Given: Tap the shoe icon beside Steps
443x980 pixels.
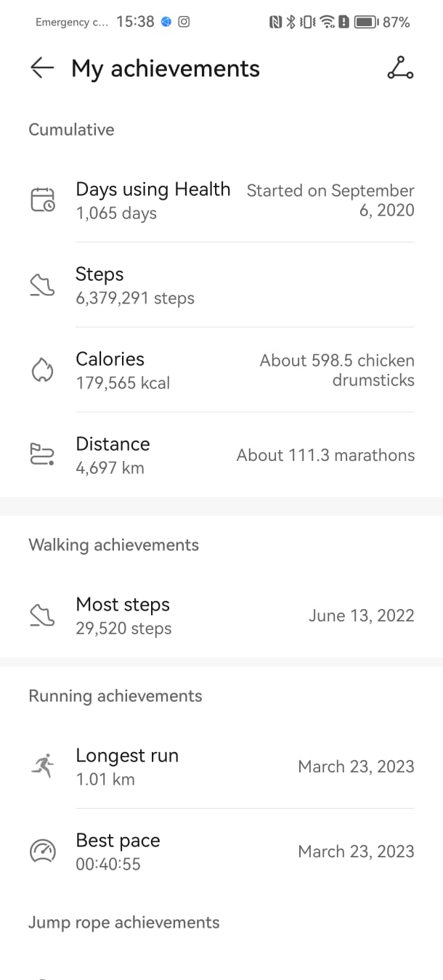Looking at the screenshot, I should [42, 285].
